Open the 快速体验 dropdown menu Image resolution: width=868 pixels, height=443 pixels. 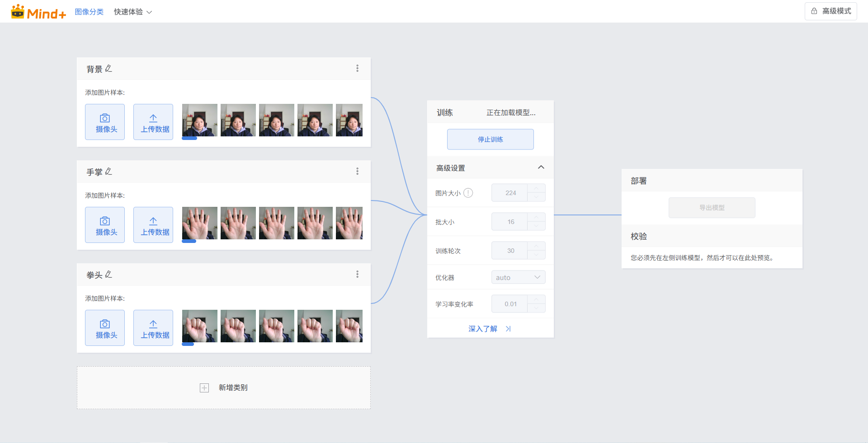(132, 12)
